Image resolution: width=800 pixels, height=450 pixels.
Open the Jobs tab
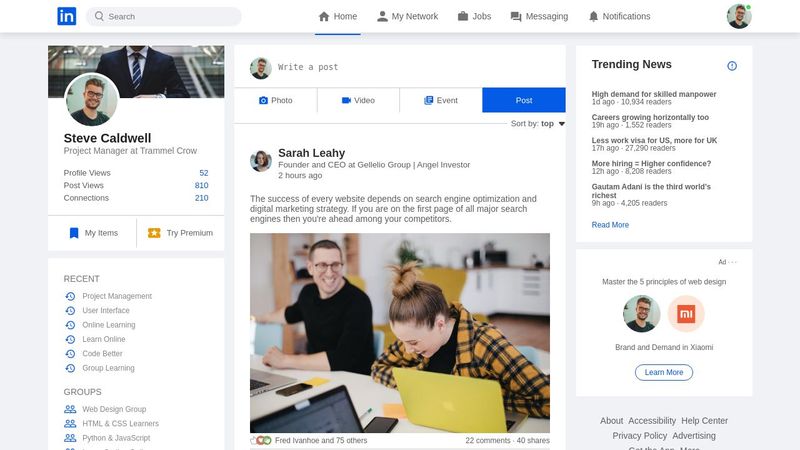coord(474,16)
